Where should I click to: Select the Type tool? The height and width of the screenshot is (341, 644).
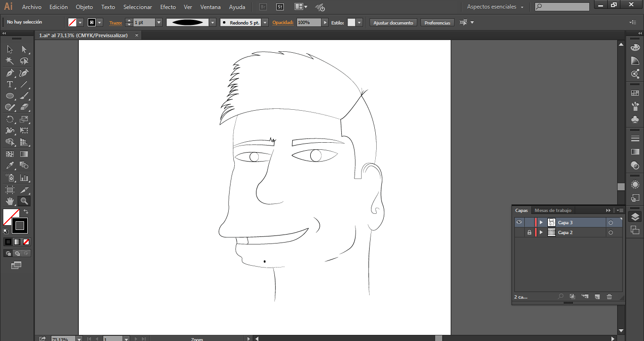9,85
